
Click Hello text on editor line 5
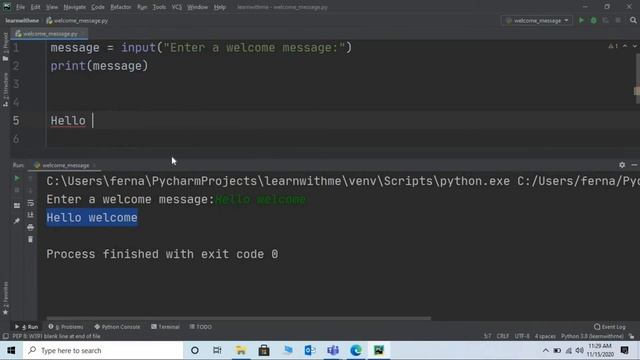[68, 121]
